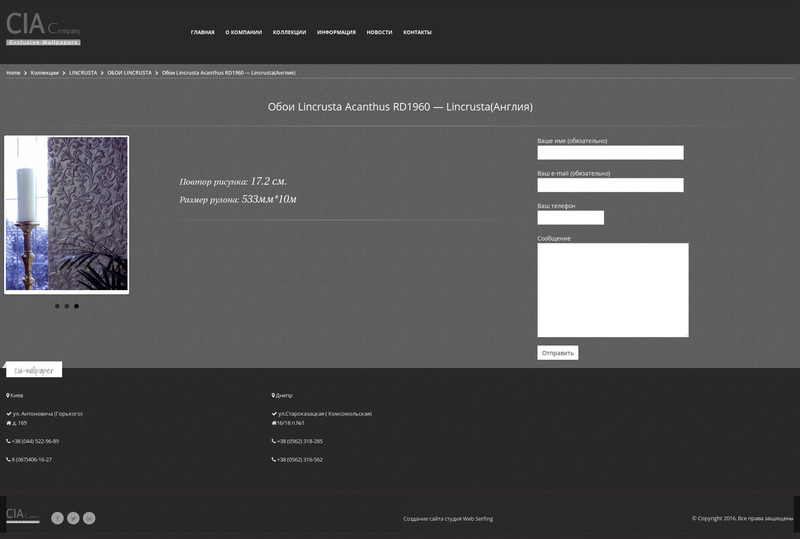This screenshot has height=539, width=800.
Task: Focus the Ваш телефон input field
Action: pyautogui.click(x=570, y=218)
